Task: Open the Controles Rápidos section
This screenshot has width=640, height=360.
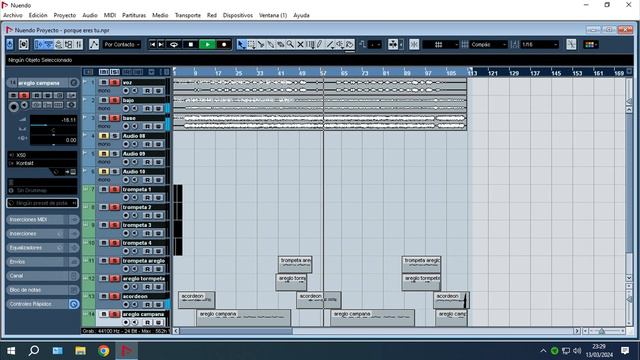Action: coord(42,304)
